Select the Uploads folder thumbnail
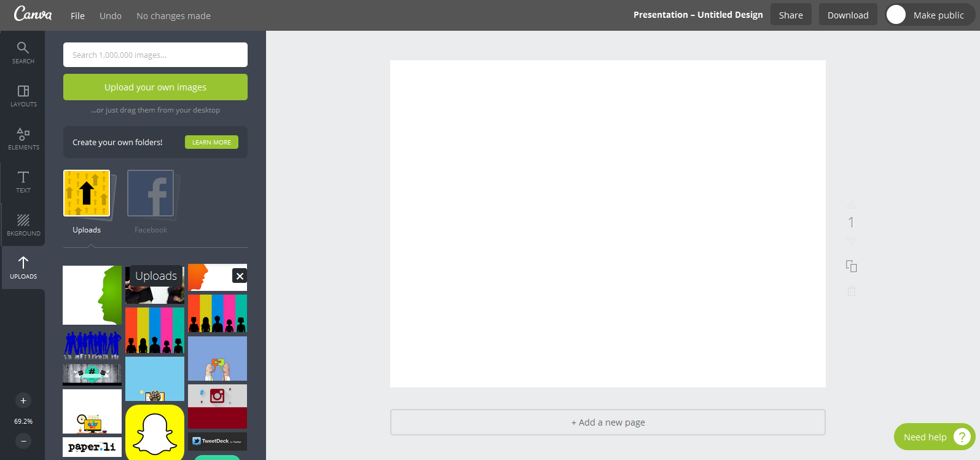980x460 pixels. pyautogui.click(x=87, y=193)
